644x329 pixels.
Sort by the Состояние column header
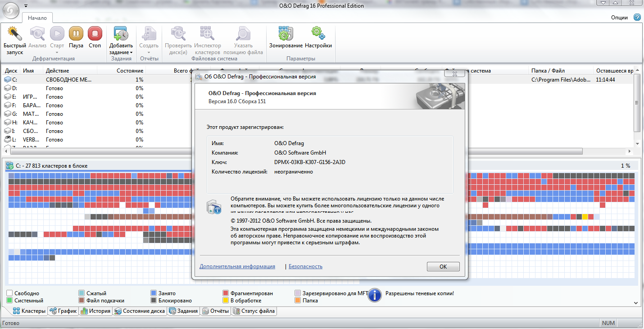[x=122, y=71]
